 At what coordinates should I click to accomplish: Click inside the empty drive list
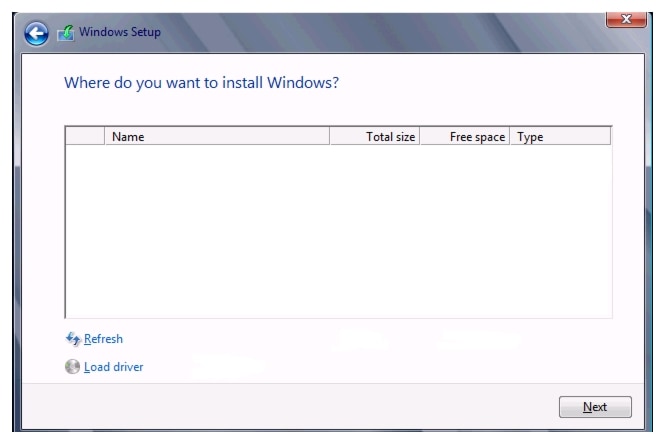tap(338, 230)
